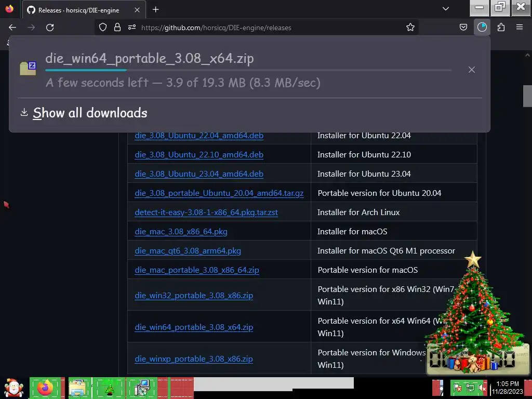
Task: Open the tracking protection shield icon
Action: click(x=103, y=28)
